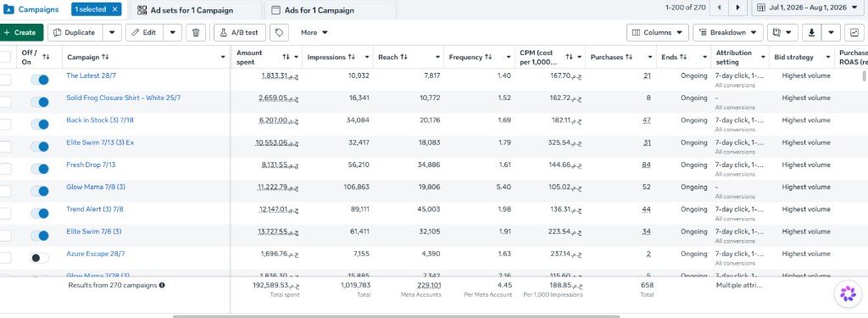Select checkbox for The Latest 28/7 row
Image resolution: width=868 pixels, height=318 pixels.
[x=5, y=80]
